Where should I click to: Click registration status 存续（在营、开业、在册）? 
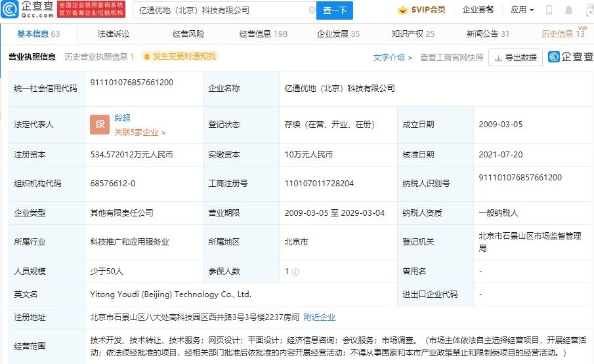pyautogui.click(x=329, y=124)
